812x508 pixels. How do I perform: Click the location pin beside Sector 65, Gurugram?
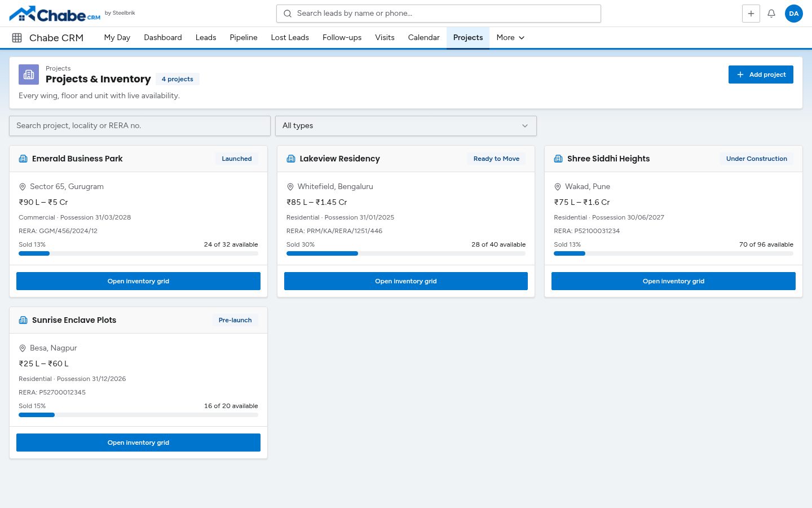coord(23,187)
